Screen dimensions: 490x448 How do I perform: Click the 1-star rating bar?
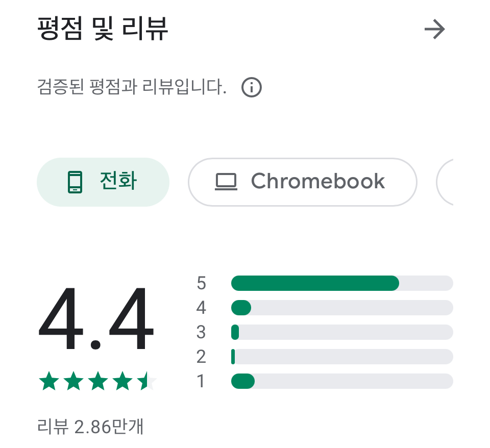pos(342,381)
